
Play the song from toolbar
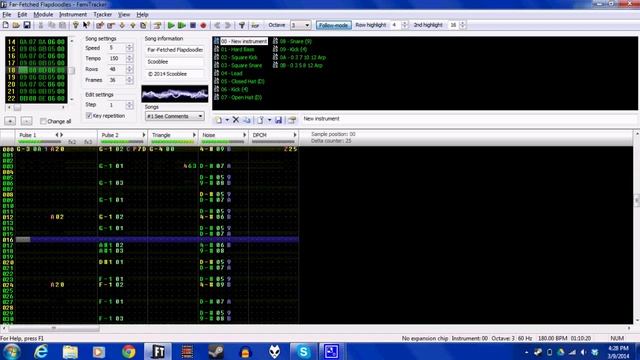(x=171, y=25)
